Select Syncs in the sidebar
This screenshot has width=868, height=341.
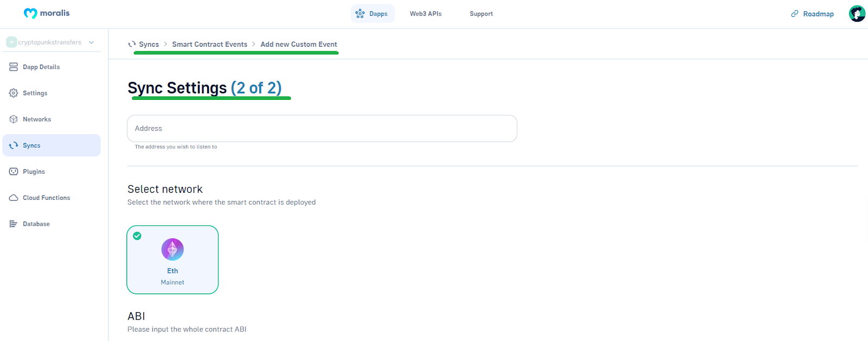point(52,146)
